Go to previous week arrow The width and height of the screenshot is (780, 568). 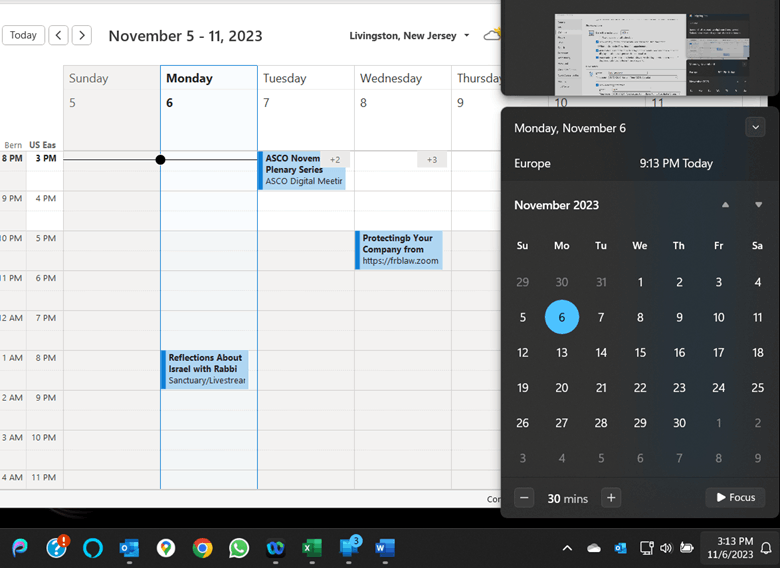(58, 35)
